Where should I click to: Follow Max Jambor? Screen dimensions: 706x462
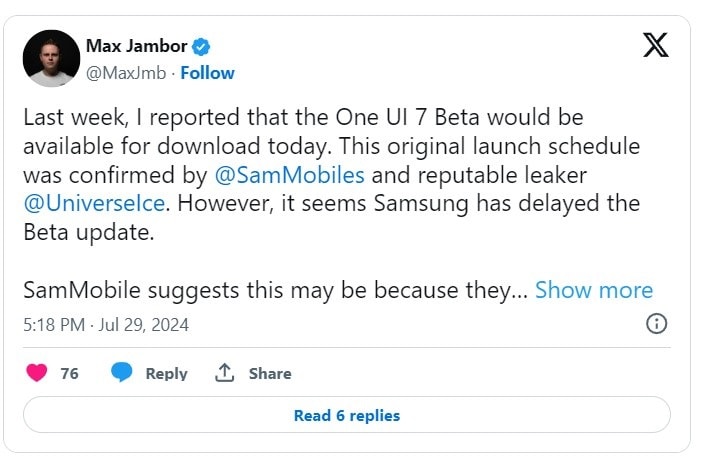point(208,73)
